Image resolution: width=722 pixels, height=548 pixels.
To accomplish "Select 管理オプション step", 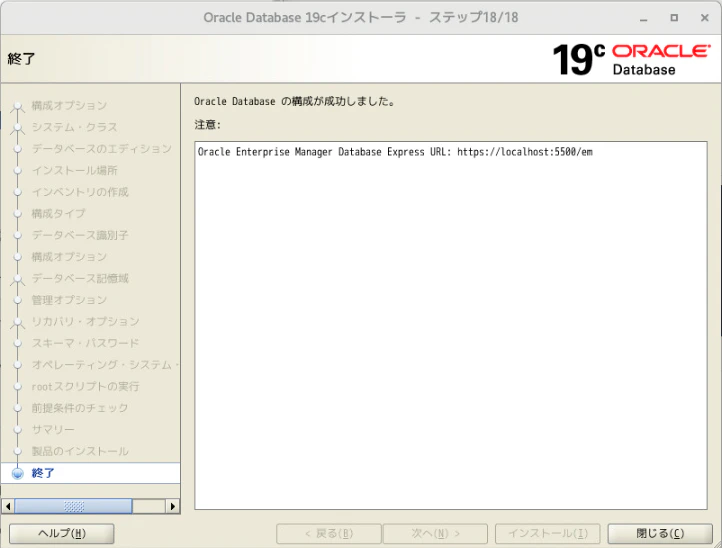I will 69,300.
